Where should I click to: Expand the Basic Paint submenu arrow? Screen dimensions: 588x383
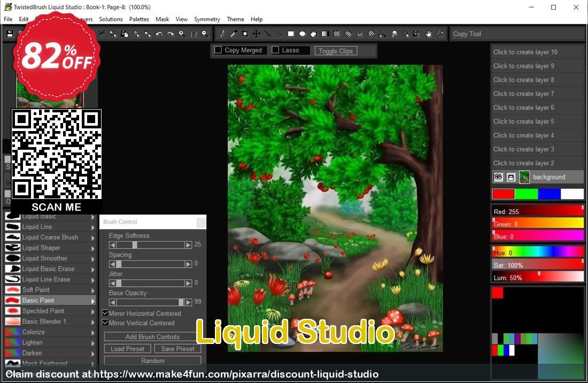pos(93,301)
